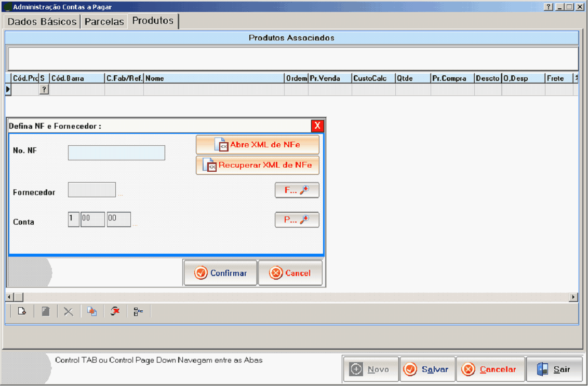
Task: Open the Conta search magnifier button
Action: 297,220
